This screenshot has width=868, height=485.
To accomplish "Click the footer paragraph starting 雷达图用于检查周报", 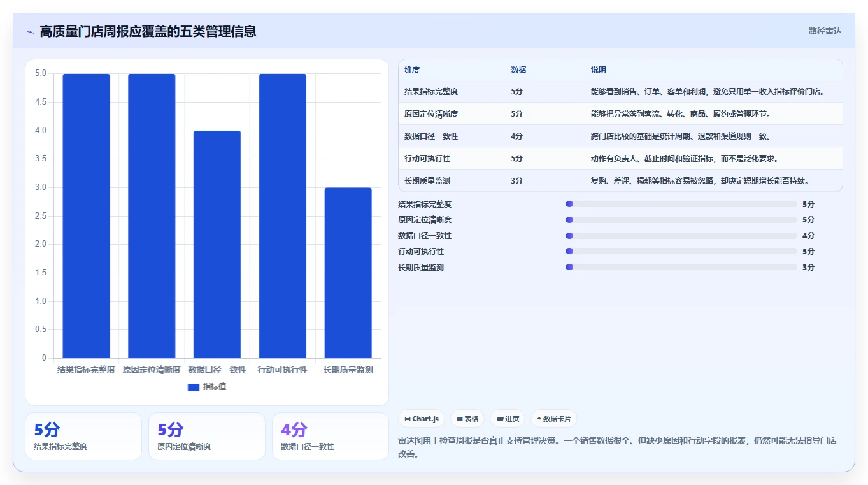I will [x=617, y=447].
